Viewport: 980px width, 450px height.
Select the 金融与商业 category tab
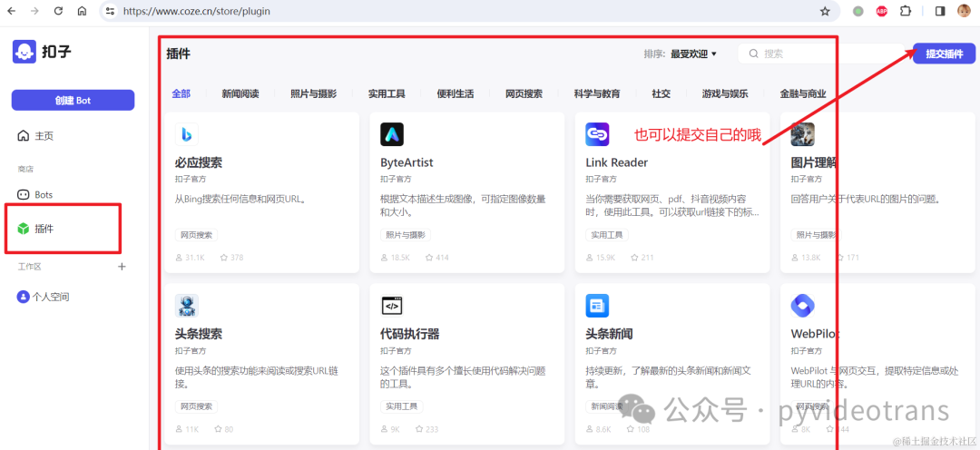[x=803, y=93]
